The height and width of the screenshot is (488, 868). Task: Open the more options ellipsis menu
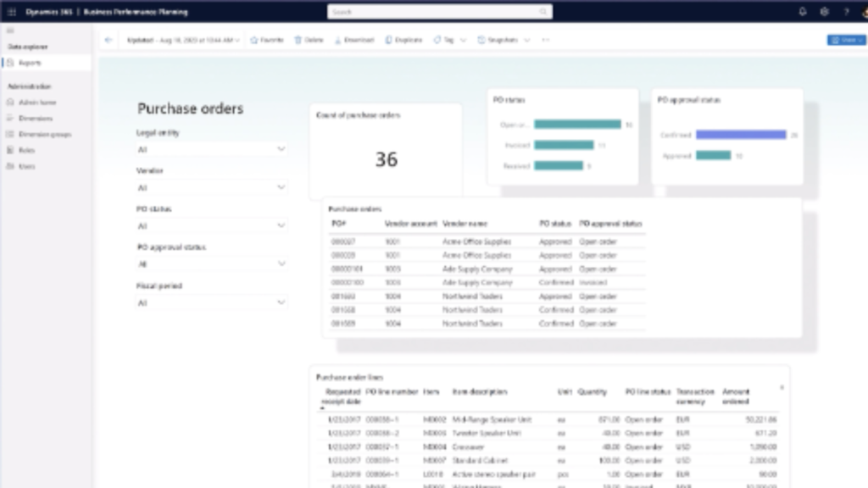pyautogui.click(x=545, y=40)
